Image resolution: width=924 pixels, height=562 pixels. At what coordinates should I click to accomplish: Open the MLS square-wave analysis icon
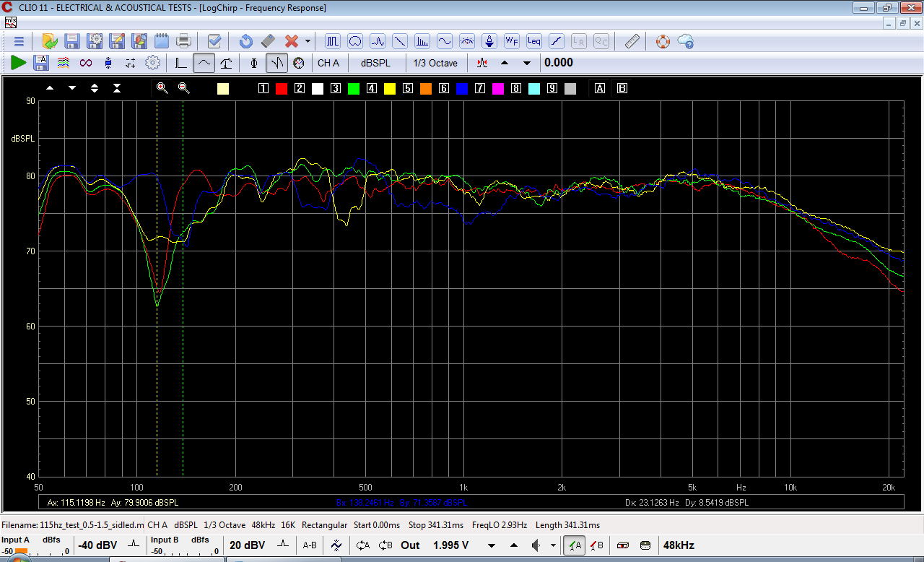click(x=333, y=41)
